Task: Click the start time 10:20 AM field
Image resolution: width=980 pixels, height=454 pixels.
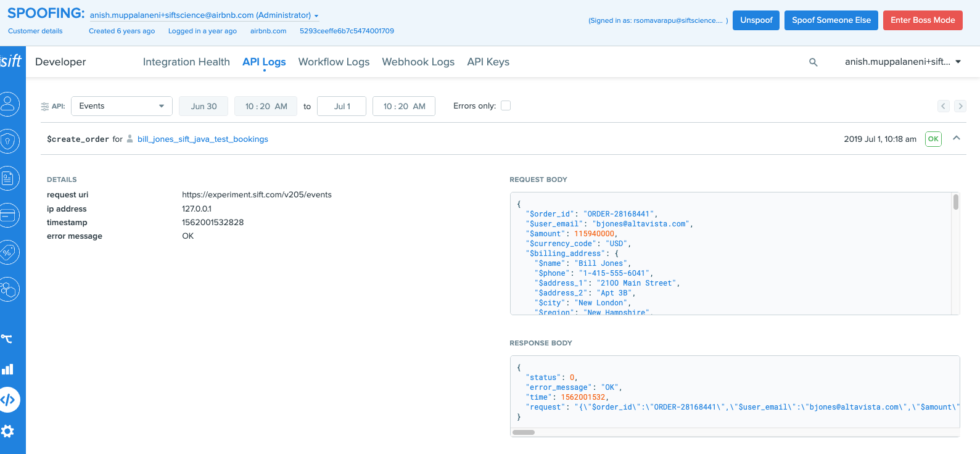Action: tap(266, 106)
